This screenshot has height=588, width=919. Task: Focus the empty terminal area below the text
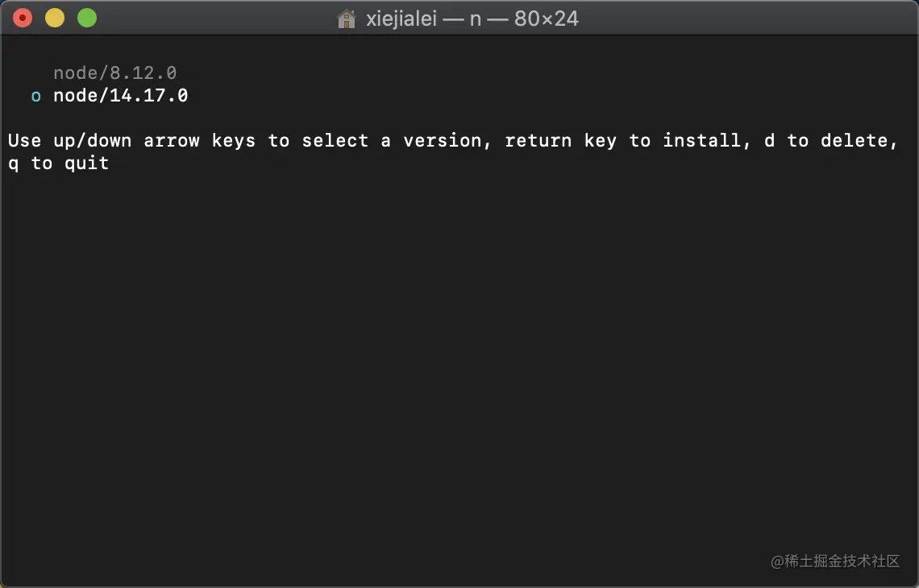pyautogui.click(x=459, y=363)
